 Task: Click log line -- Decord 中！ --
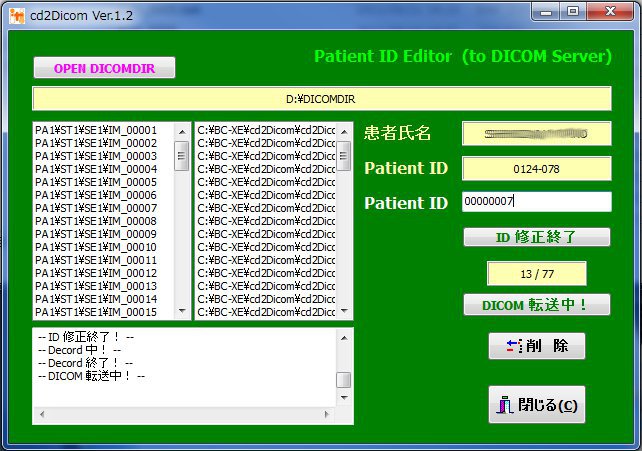point(79,350)
